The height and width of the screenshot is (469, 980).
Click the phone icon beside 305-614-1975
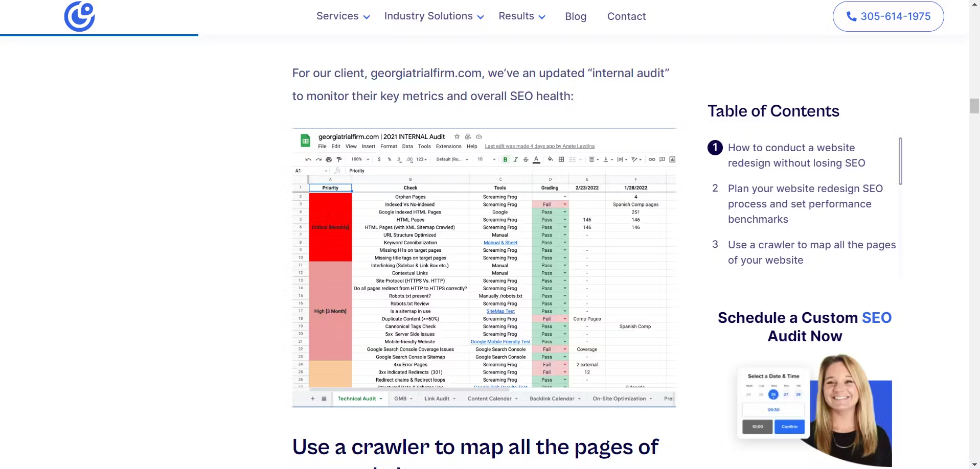(851, 16)
